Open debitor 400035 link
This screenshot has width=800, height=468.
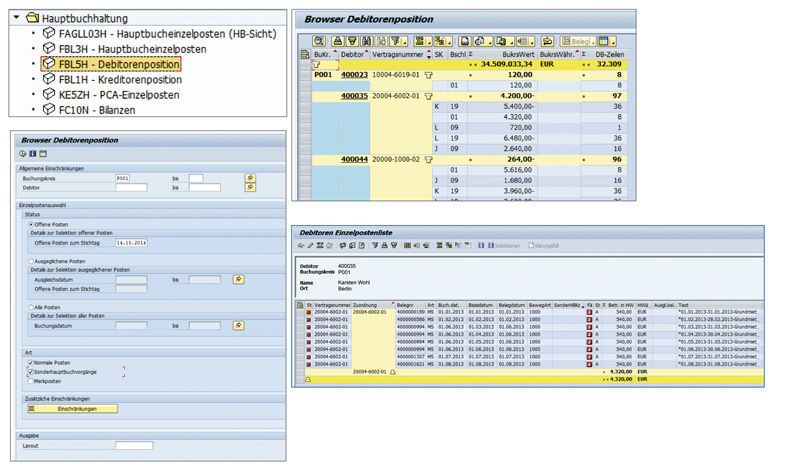354,98
